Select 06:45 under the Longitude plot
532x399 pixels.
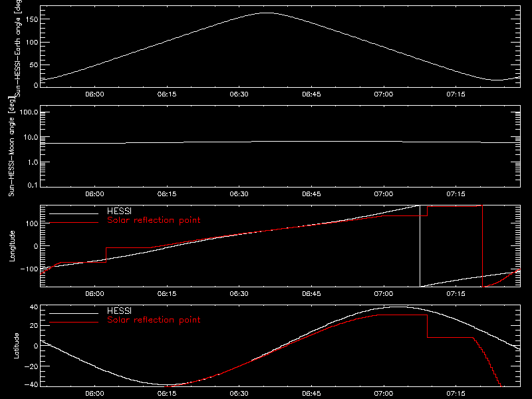coord(311,293)
